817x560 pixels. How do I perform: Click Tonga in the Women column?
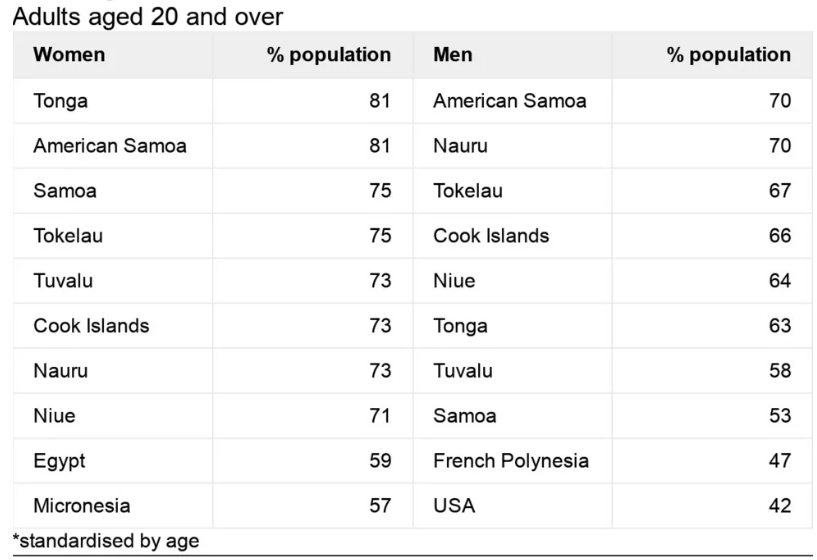[x=60, y=101]
